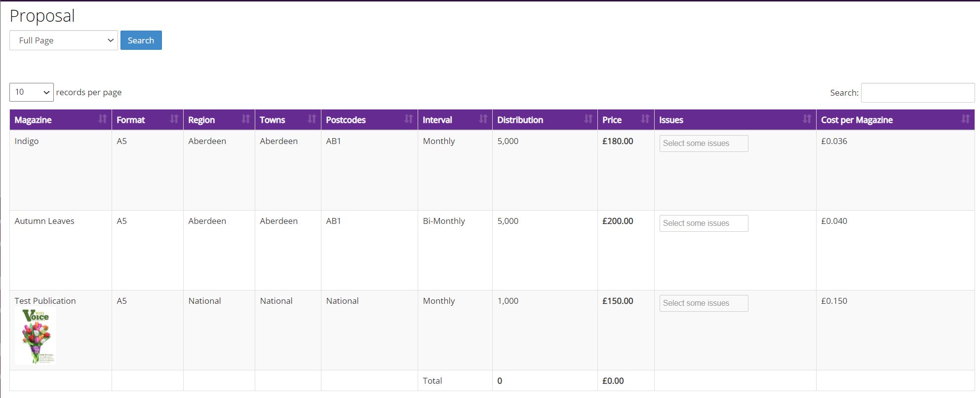Sort by Cost per Magazine icon
The image size is (980, 398).
coord(965,119)
